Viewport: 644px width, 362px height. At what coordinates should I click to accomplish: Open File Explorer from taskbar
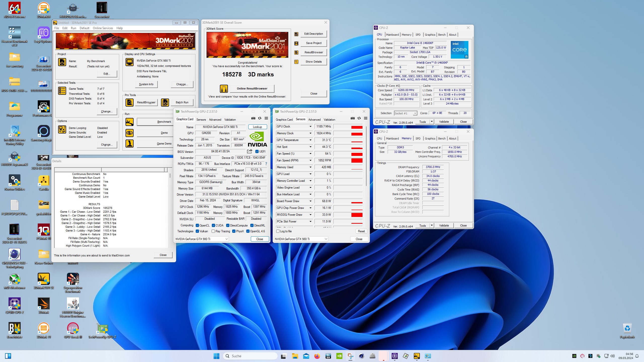pyautogui.click(x=295, y=356)
